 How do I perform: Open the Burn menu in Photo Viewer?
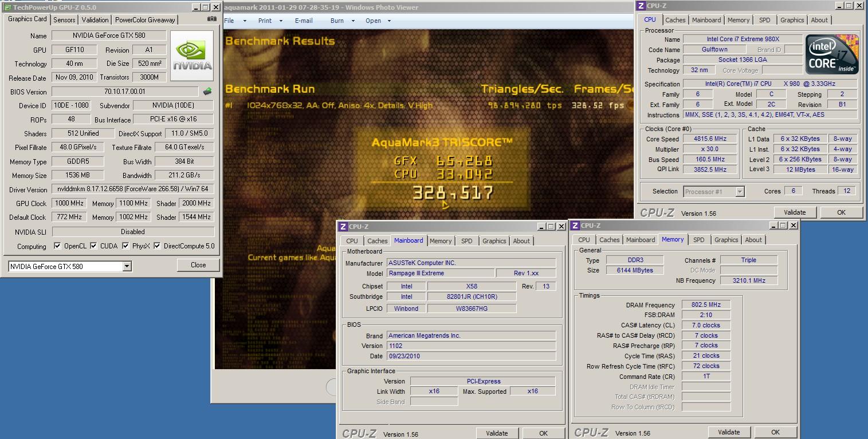point(341,21)
